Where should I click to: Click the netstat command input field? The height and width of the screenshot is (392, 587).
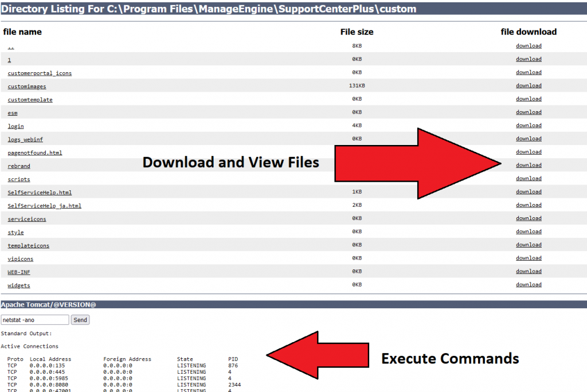(x=34, y=320)
